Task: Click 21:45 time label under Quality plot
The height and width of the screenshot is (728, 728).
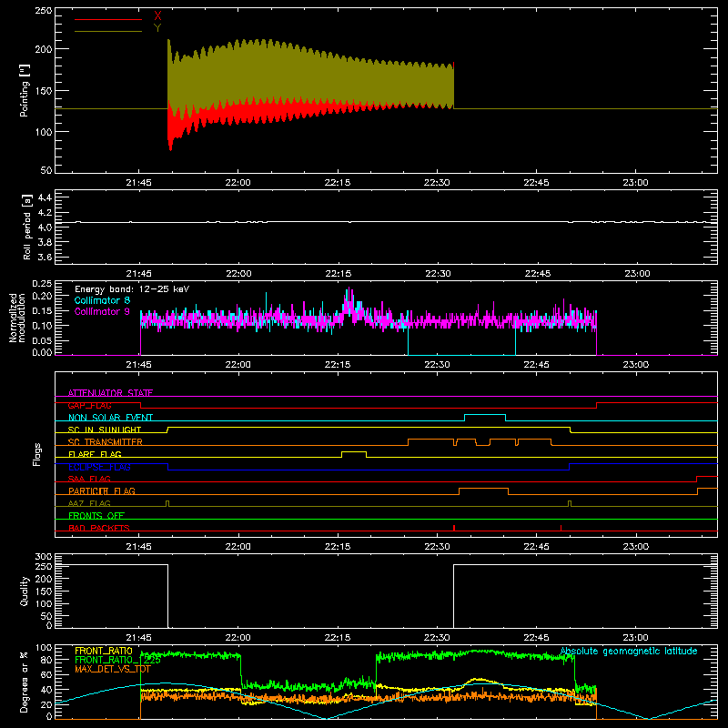Action: [x=139, y=638]
